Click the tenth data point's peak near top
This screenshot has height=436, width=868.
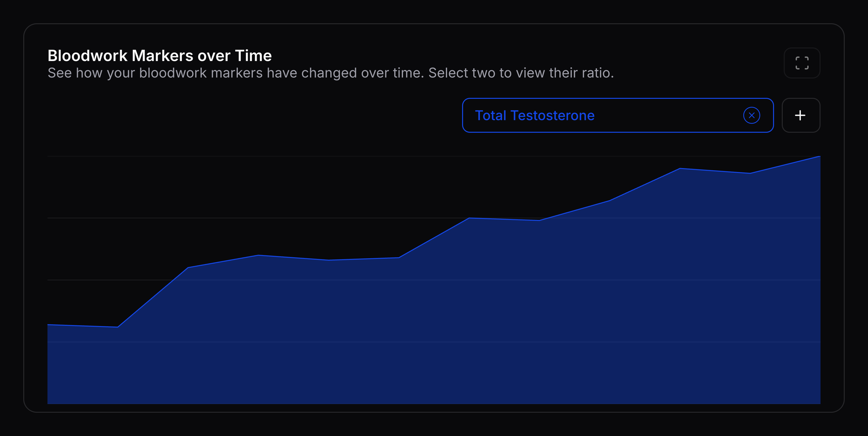tap(680, 168)
